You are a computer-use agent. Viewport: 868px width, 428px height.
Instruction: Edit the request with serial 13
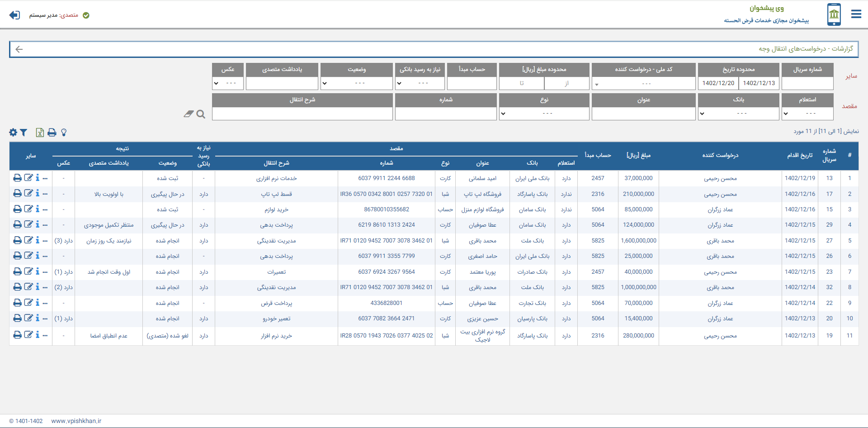28,178
